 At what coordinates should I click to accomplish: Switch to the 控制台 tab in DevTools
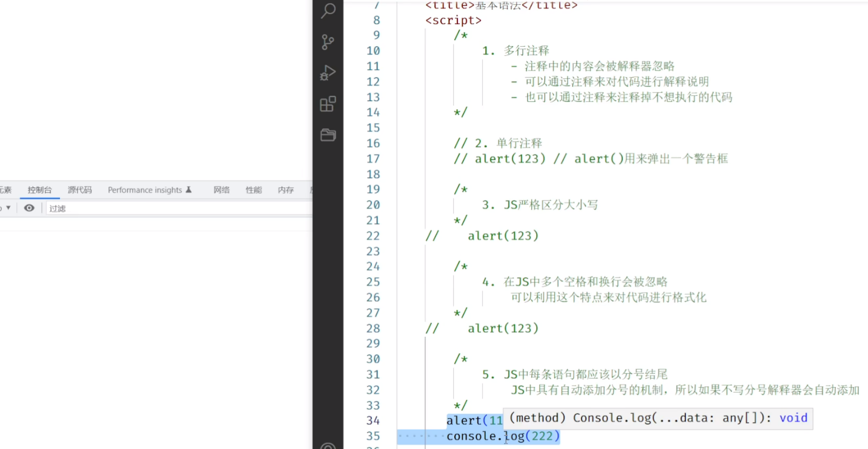click(x=40, y=190)
